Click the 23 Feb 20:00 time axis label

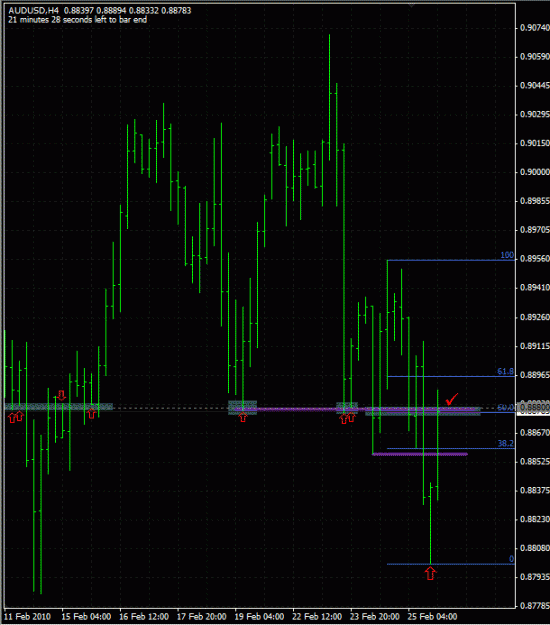[x=375, y=617]
